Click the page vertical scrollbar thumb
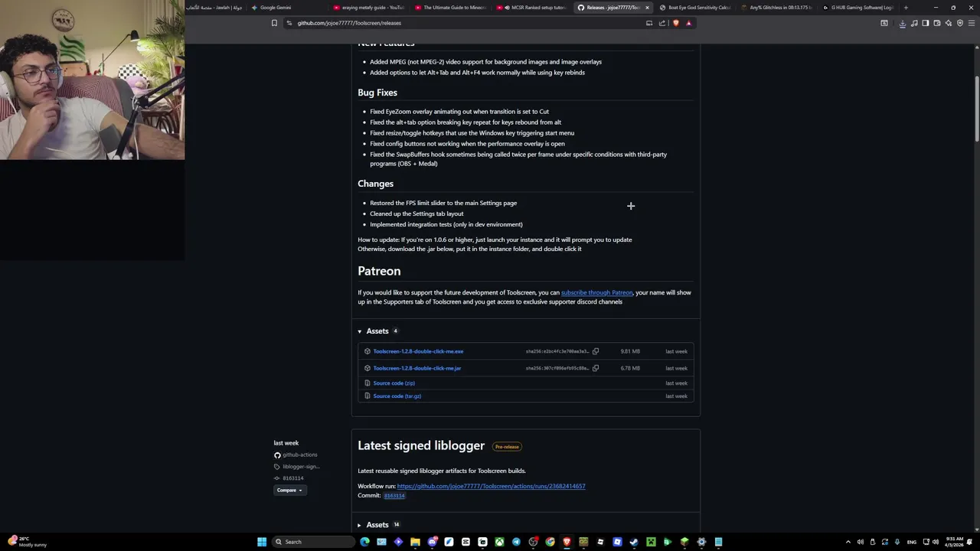 pyautogui.click(x=976, y=109)
